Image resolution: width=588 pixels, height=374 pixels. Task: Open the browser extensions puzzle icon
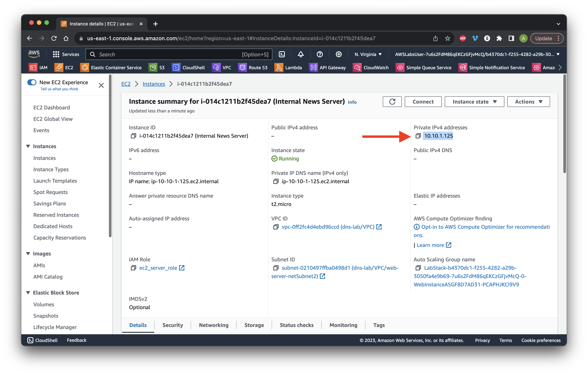(499, 38)
